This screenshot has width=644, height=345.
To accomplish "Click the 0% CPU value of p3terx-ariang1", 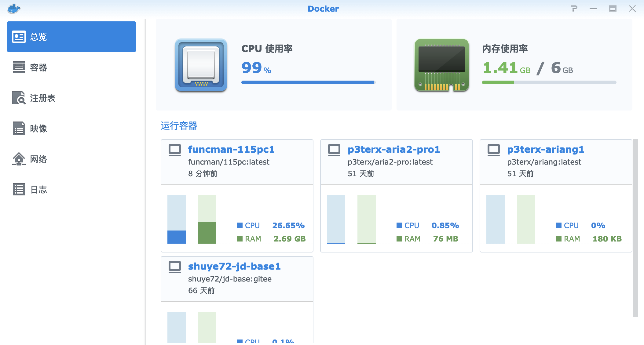I will tap(598, 225).
